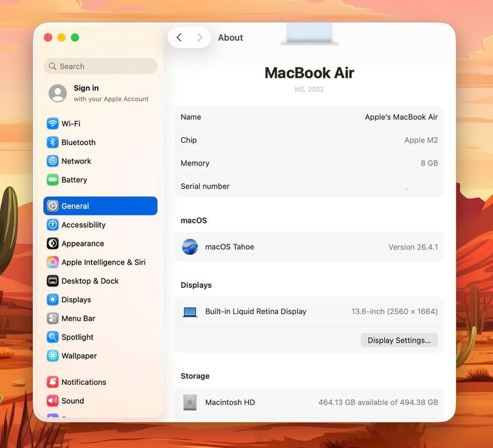Image resolution: width=493 pixels, height=448 pixels.
Task: Go back with the left chevron
Action: pos(179,37)
